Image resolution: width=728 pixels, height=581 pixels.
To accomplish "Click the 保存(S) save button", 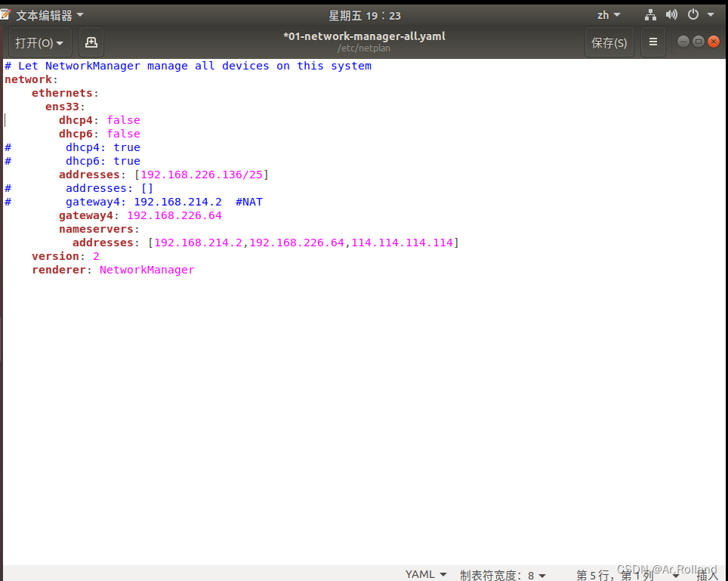I will 609,42.
